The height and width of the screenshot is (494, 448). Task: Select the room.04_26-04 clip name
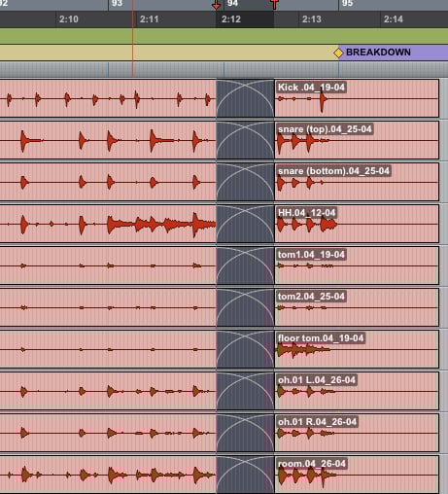(x=312, y=464)
